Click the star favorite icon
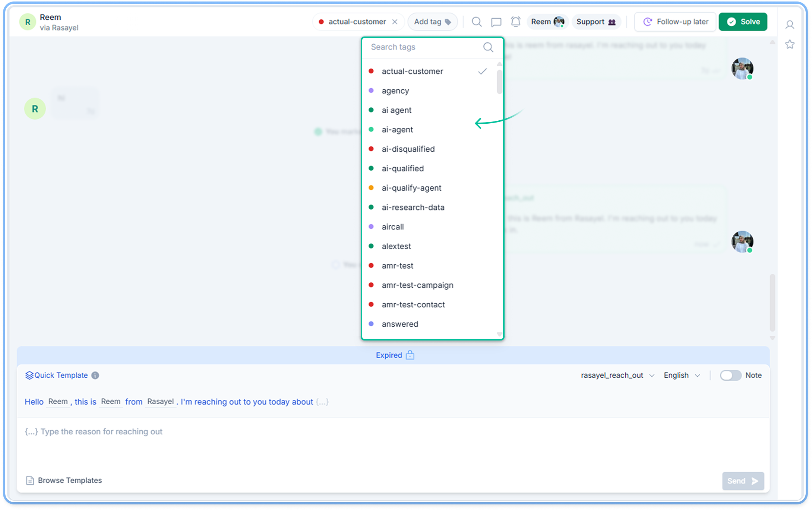The image size is (812, 510). coord(790,45)
